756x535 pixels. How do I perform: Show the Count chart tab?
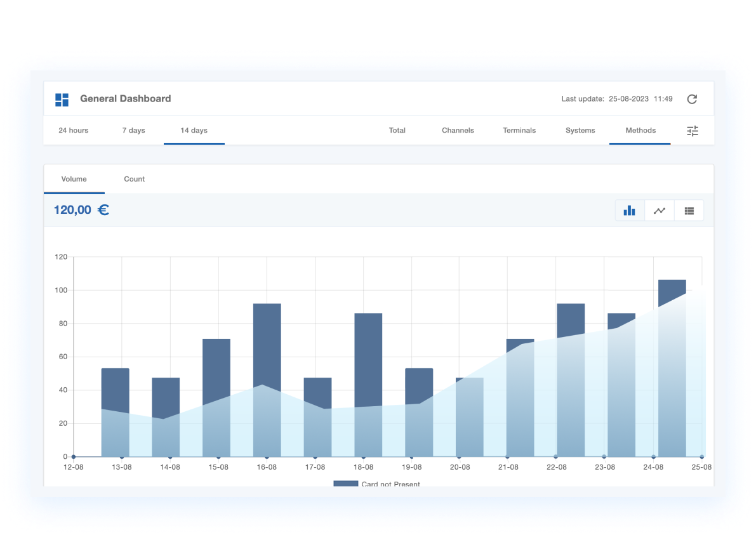(x=135, y=179)
